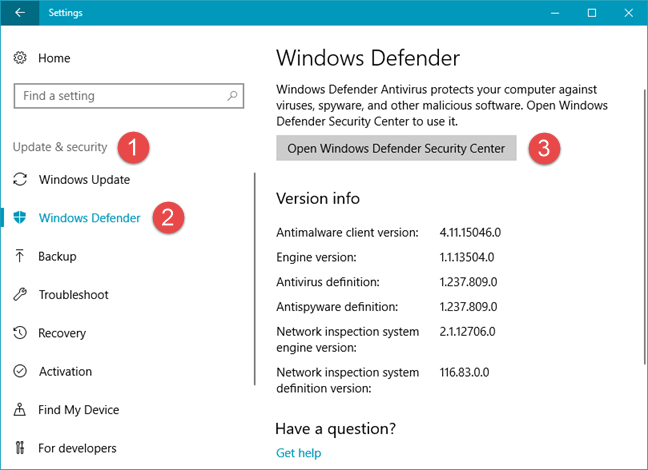
Task: Open For developers settings
Action: coord(77,448)
